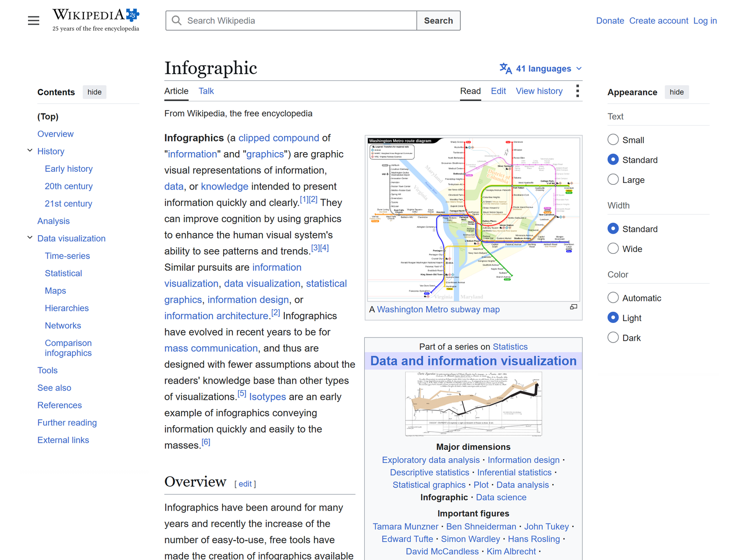The height and width of the screenshot is (560, 747).
Task: Click the Log in link
Action: (705, 21)
